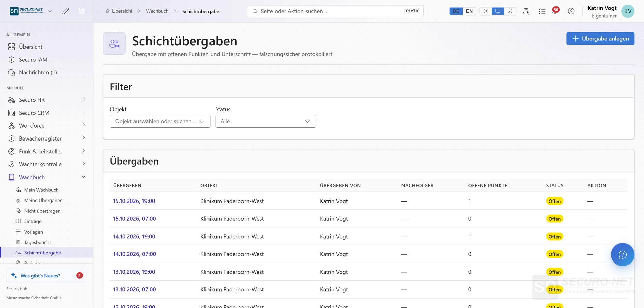Click the Übergeben column header
The height and width of the screenshot is (308, 644).
(127, 185)
